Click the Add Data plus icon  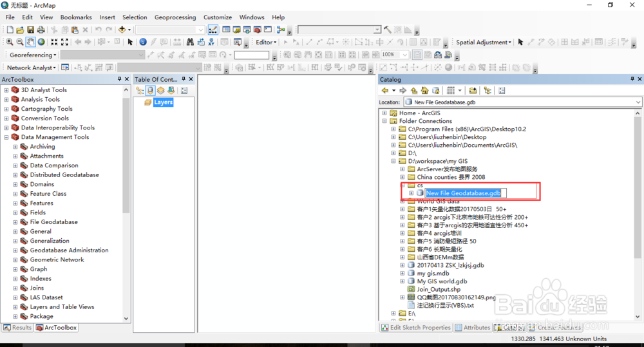tap(122, 30)
